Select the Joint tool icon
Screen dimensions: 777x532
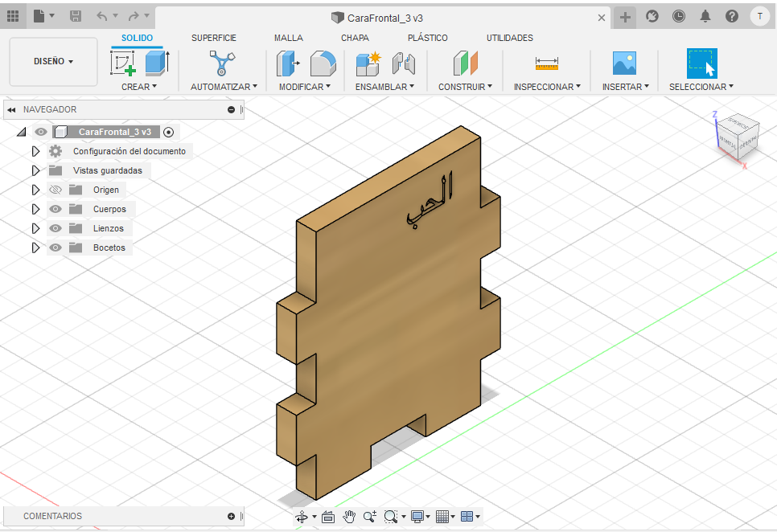tap(403, 63)
